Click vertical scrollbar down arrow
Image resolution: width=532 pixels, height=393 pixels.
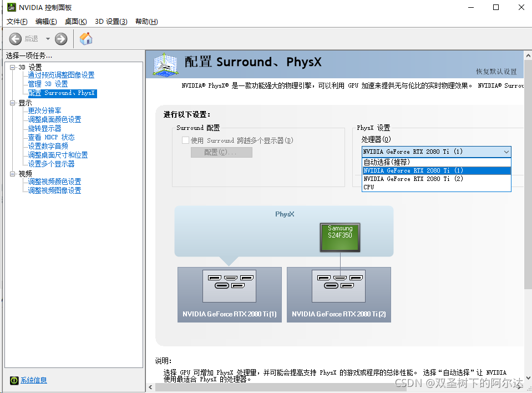click(528, 377)
